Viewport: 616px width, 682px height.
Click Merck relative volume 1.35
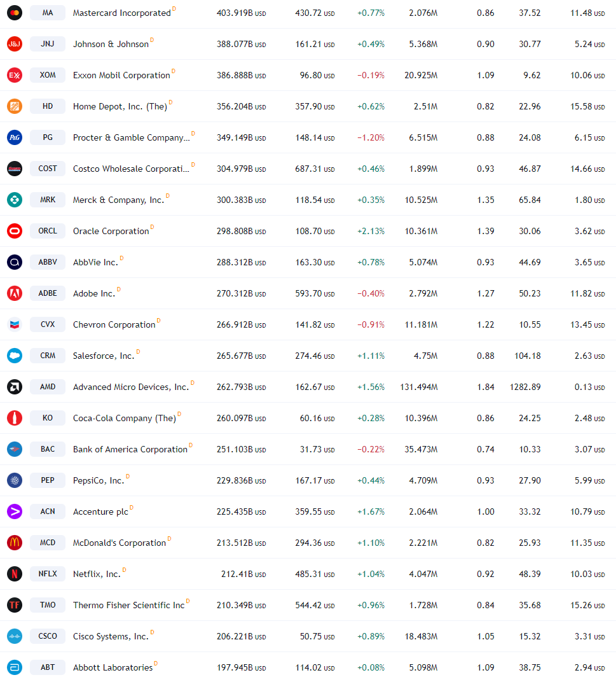[486, 200]
